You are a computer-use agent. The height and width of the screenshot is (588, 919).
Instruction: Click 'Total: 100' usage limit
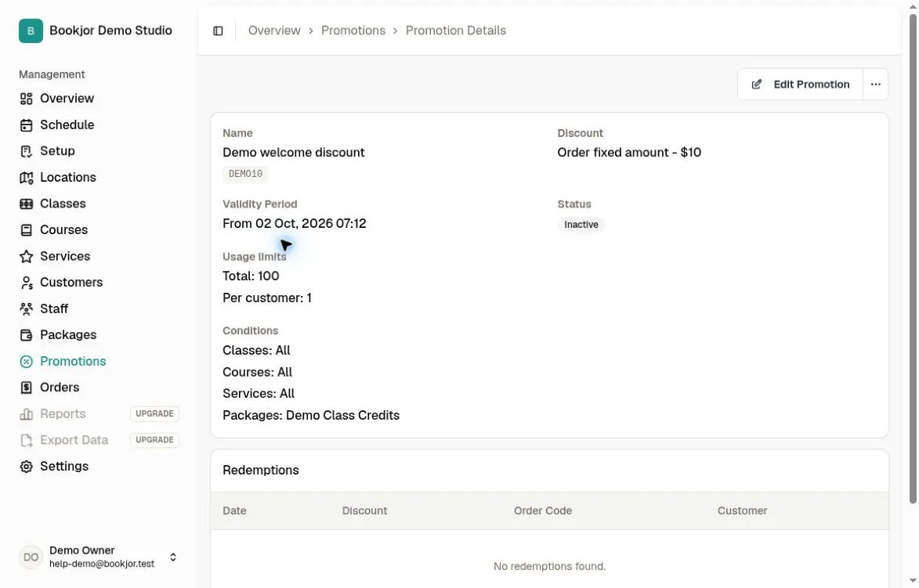click(x=251, y=276)
